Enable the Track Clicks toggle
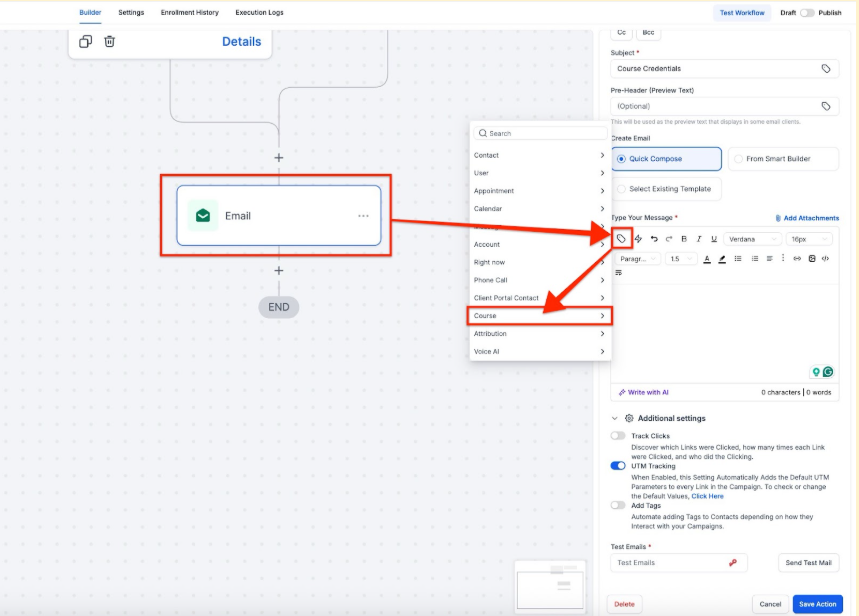The width and height of the screenshot is (859, 616). [x=618, y=436]
